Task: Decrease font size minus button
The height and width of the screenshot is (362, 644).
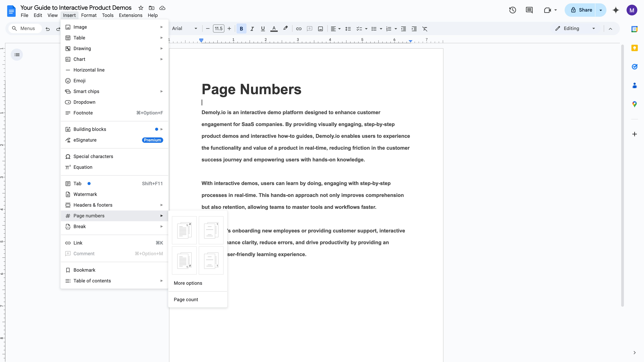Action: 207,29
